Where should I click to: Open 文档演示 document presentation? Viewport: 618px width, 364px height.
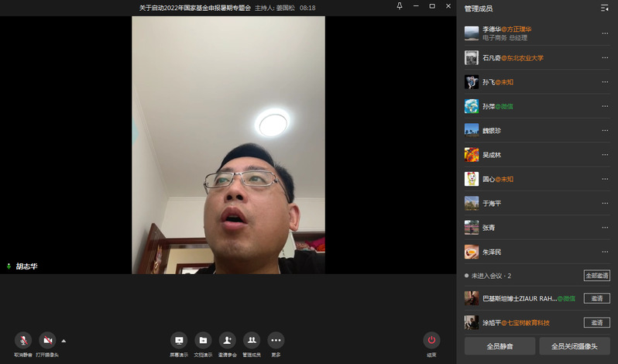pos(203,340)
